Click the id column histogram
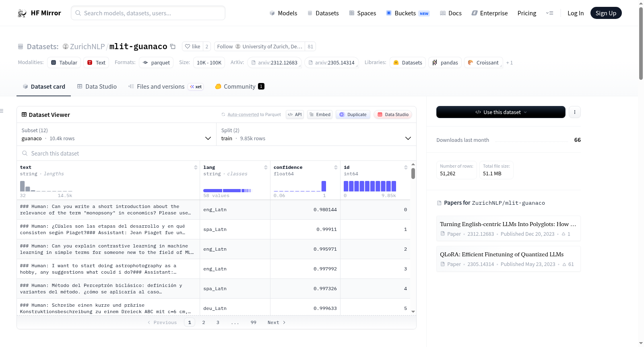Image resolution: width=644 pixels, height=347 pixels. coord(370,186)
